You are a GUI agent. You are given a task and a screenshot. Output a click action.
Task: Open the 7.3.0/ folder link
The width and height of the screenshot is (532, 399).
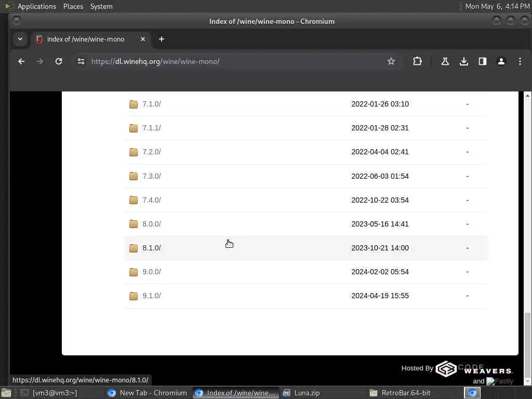click(151, 176)
